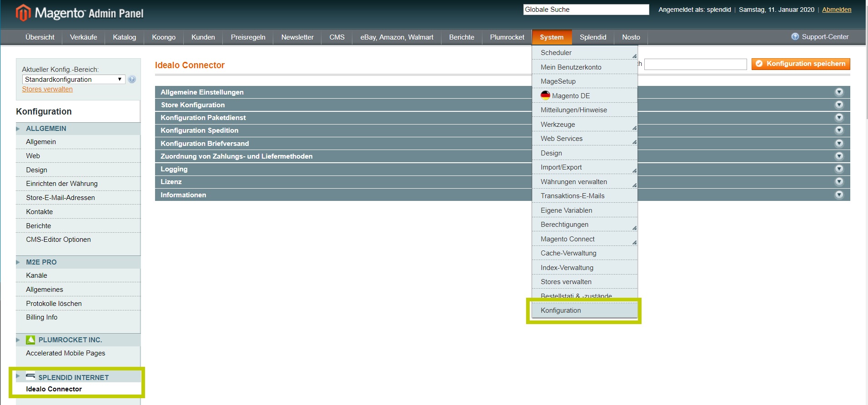Expand arrow icon on Store Konfiguration row

pos(839,105)
